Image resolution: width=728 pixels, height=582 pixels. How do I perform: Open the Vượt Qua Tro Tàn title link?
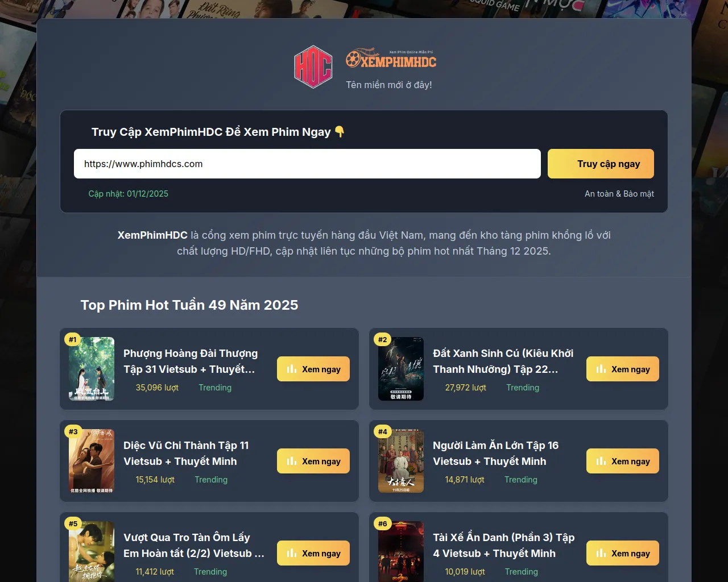[x=194, y=545]
